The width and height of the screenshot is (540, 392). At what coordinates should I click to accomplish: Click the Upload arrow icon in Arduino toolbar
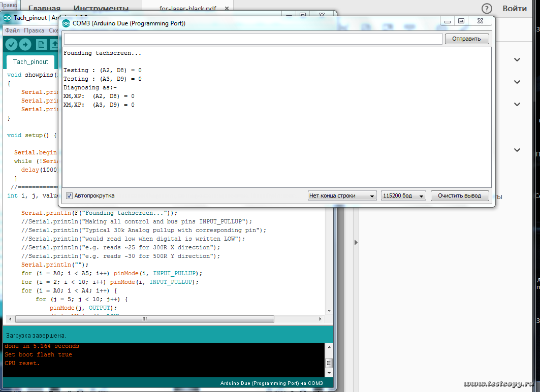point(25,45)
